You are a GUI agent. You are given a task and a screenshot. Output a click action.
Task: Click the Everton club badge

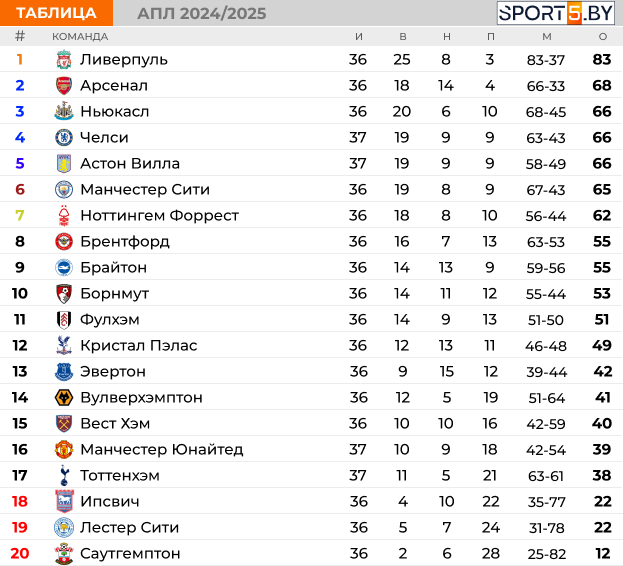click(64, 372)
